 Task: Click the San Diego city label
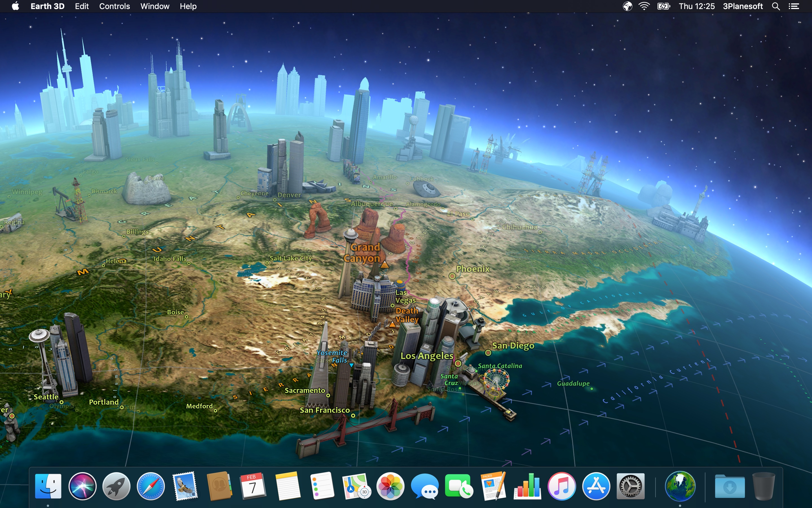point(513,345)
